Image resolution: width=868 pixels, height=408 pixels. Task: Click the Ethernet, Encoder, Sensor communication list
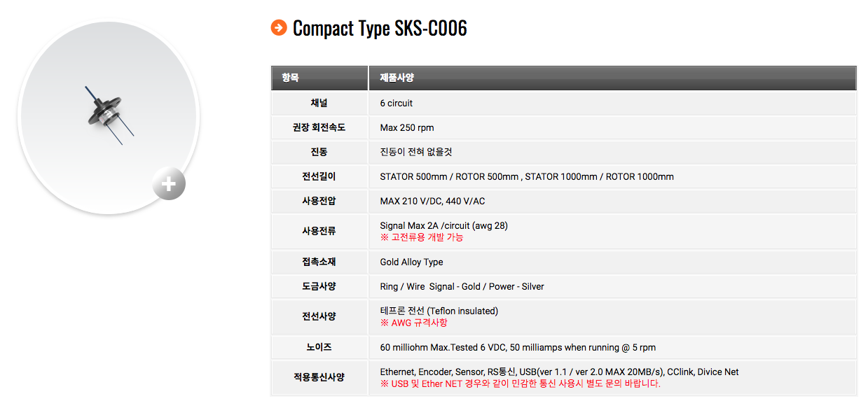pos(559,372)
